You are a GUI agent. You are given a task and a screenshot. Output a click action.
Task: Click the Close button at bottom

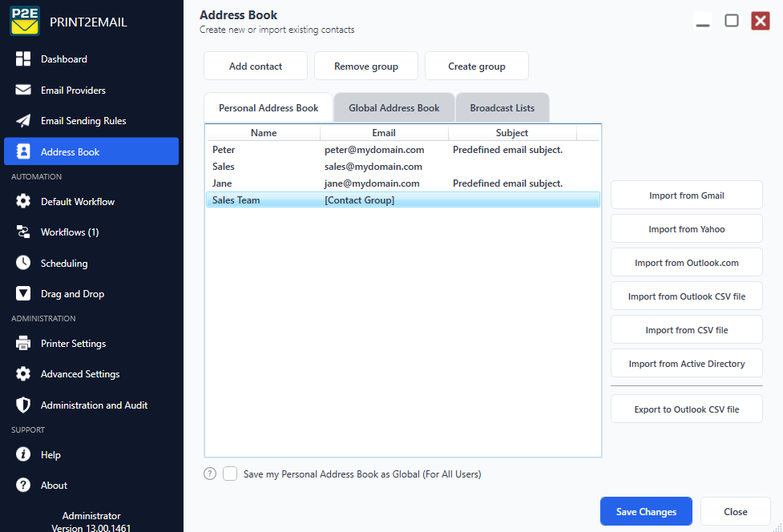click(x=735, y=511)
